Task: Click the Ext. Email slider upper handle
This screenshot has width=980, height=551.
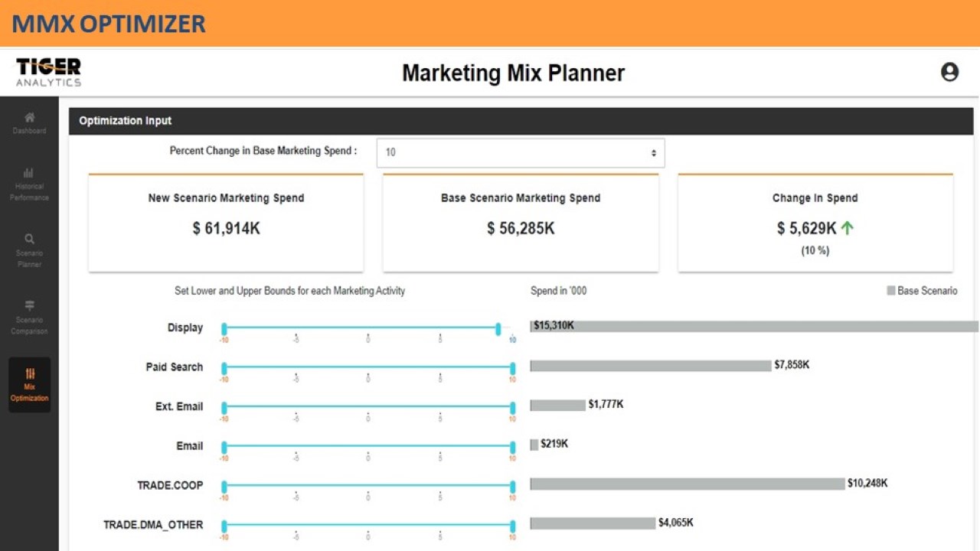Action: click(513, 407)
